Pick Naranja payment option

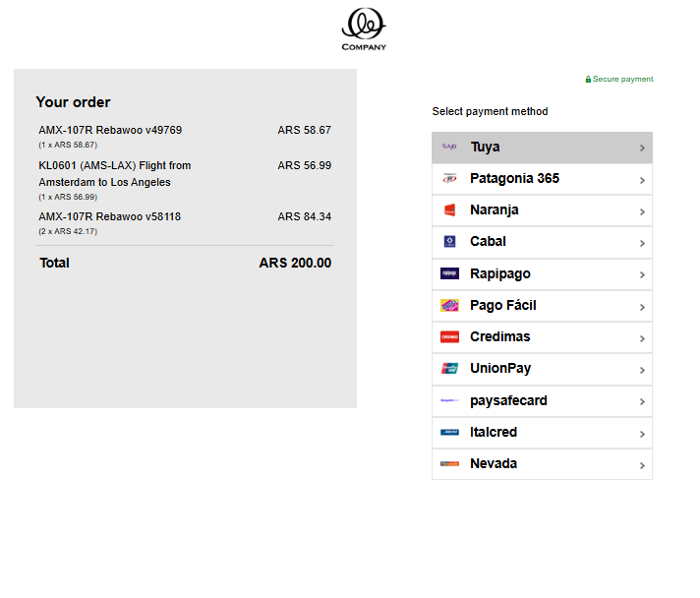coord(542,210)
